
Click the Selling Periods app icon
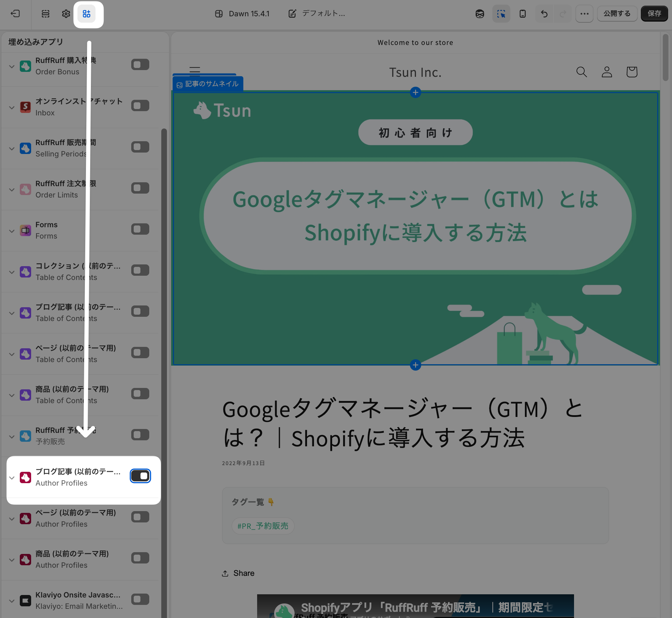[25, 148]
